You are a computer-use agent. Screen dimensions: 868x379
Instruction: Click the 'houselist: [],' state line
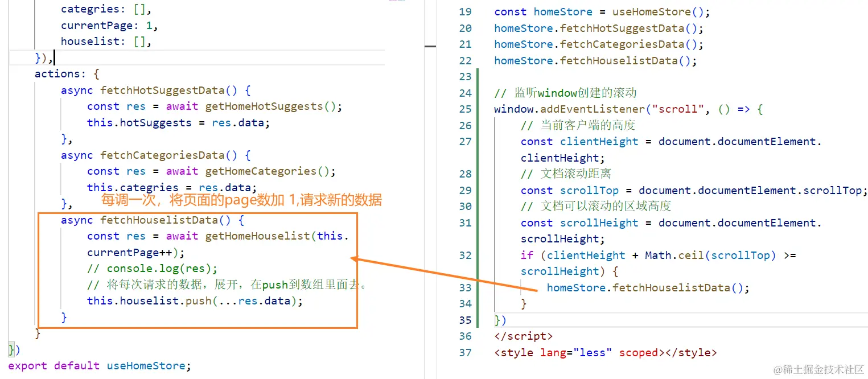click(x=106, y=42)
